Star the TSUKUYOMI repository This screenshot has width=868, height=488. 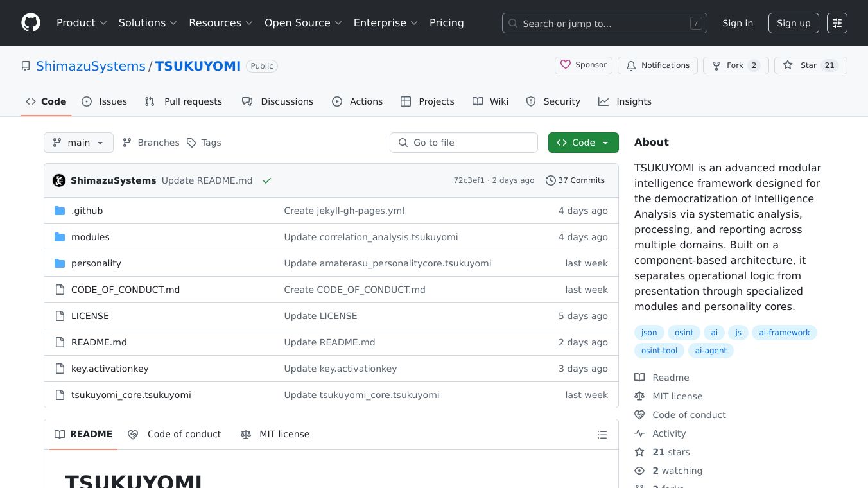pyautogui.click(x=801, y=65)
